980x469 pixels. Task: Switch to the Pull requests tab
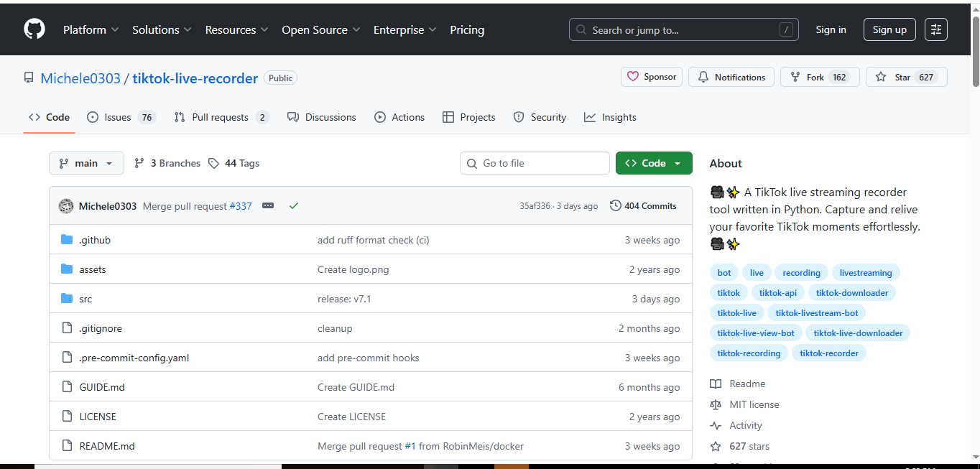(x=221, y=117)
